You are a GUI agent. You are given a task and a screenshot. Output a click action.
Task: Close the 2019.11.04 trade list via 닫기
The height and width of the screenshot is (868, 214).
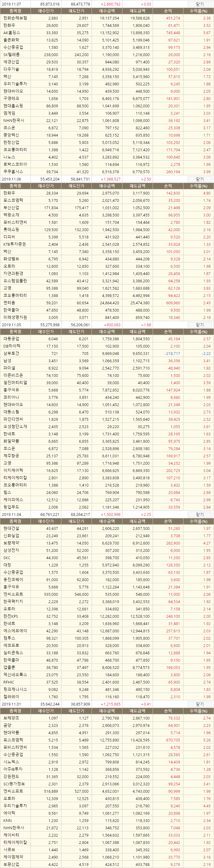pyautogui.click(x=199, y=515)
